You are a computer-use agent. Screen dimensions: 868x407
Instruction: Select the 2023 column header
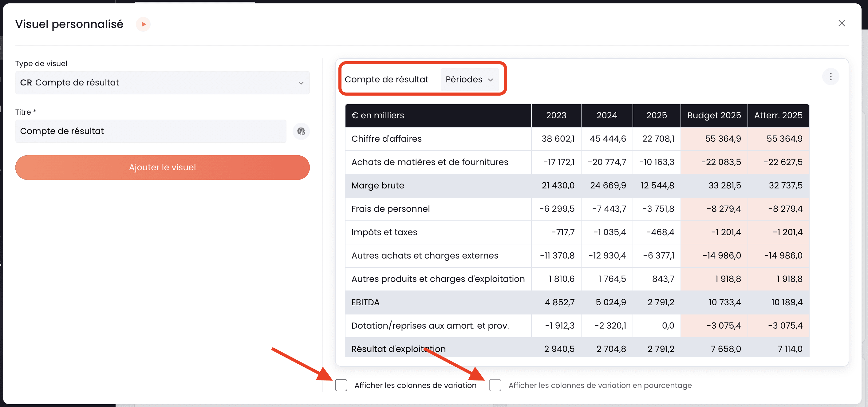point(556,116)
